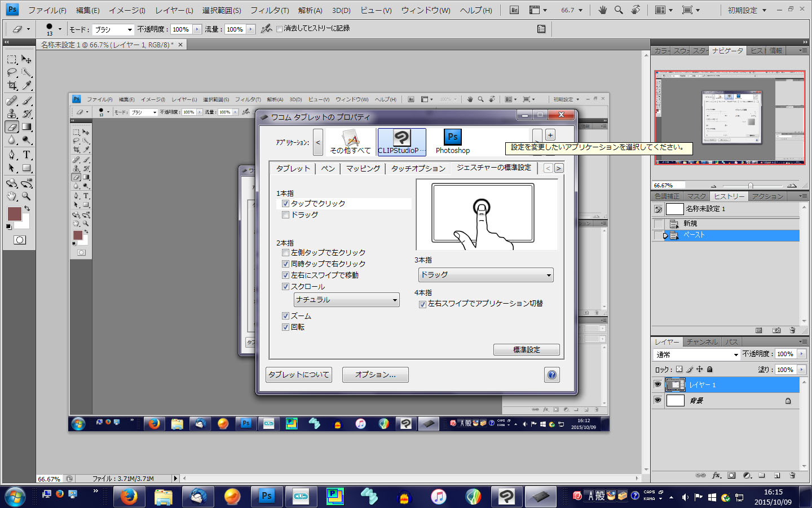Viewport: 812px width, 508px height.
Task: Select the Crop tool in the main toolbox
Action: [x=11, y=86]
